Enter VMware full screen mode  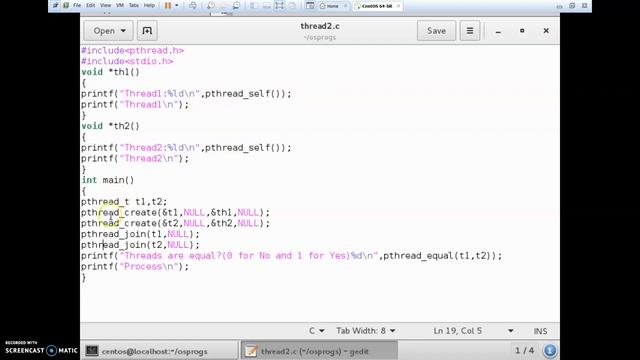(279, 6)
